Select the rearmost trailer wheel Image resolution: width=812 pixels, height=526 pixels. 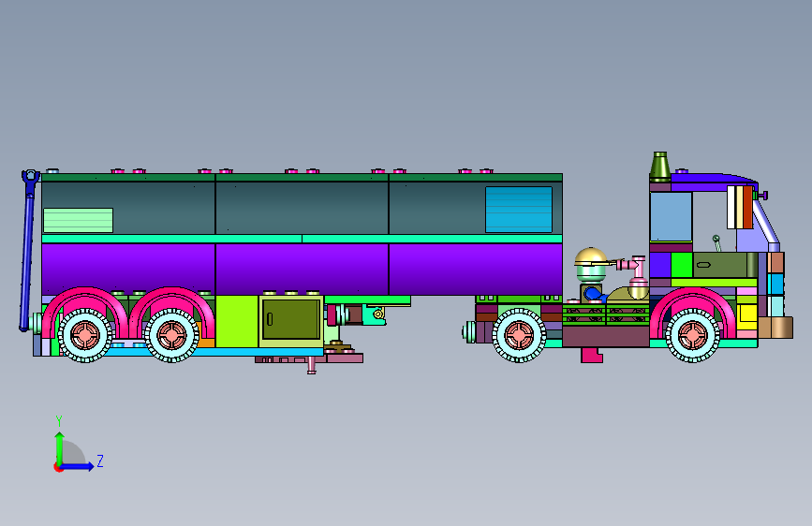coord(85,335)
